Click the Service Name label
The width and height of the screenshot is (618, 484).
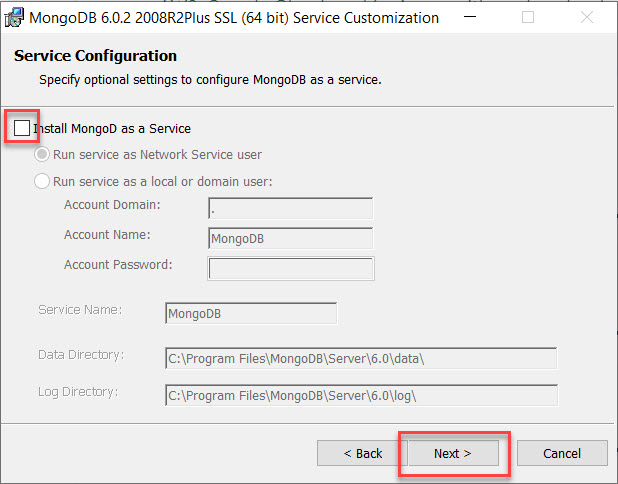[x=80, y=310]
